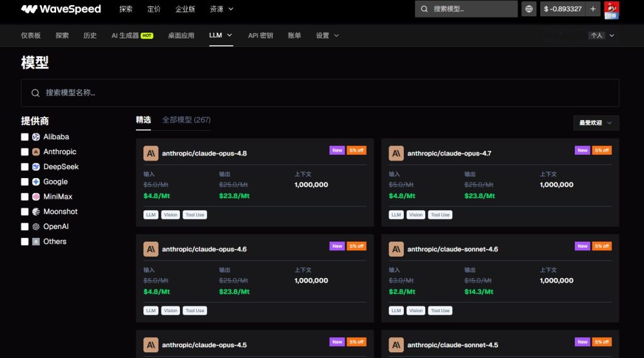Click the claude-opus-4.8 Anthropic card icon

(151, 154)
